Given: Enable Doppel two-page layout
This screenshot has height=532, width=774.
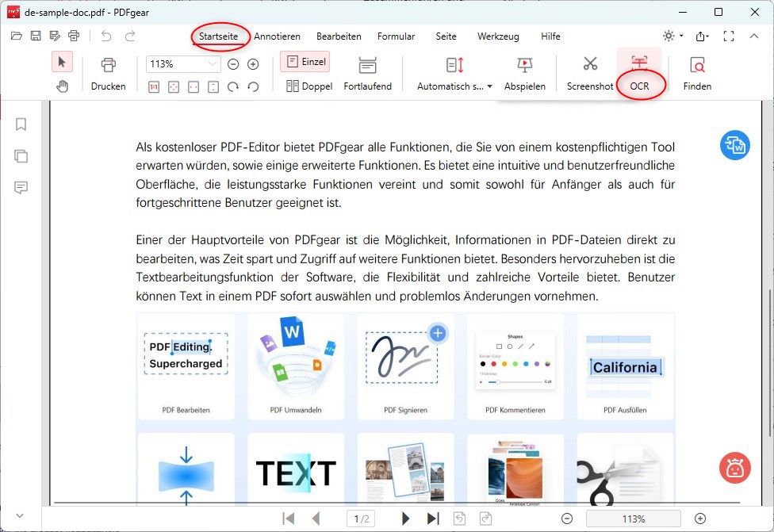Looking at the screenshot, I should 308,86.
